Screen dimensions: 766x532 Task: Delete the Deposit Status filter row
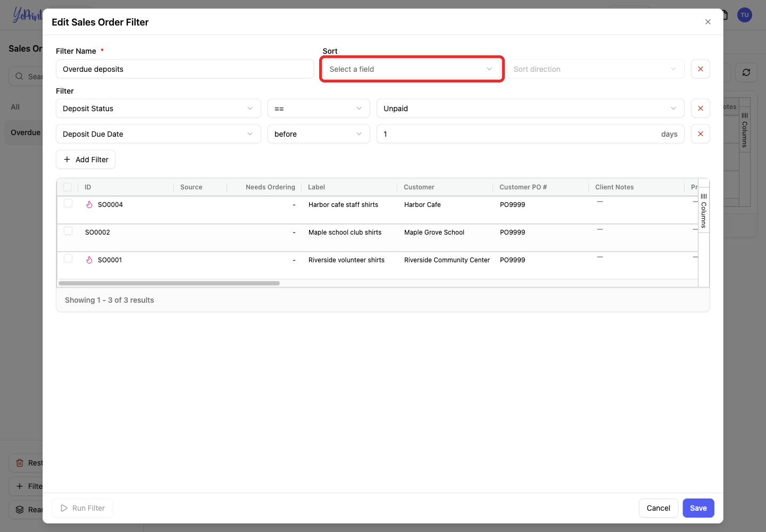[x=700, y=109]
